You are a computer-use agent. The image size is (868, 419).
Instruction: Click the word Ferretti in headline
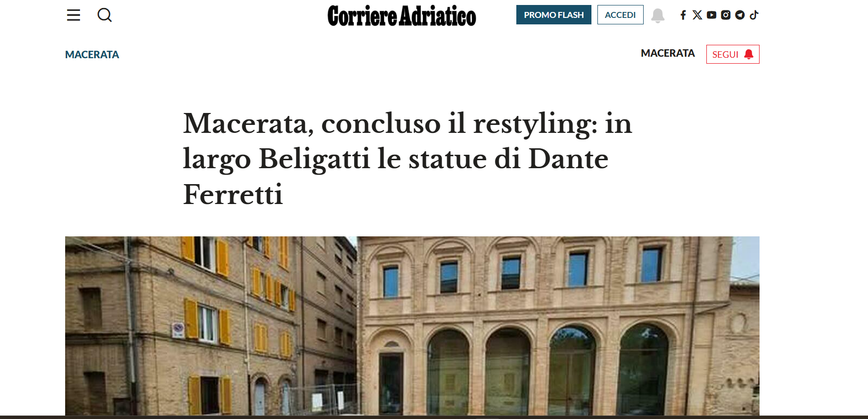pyautogui.click(x=233, y=194)
